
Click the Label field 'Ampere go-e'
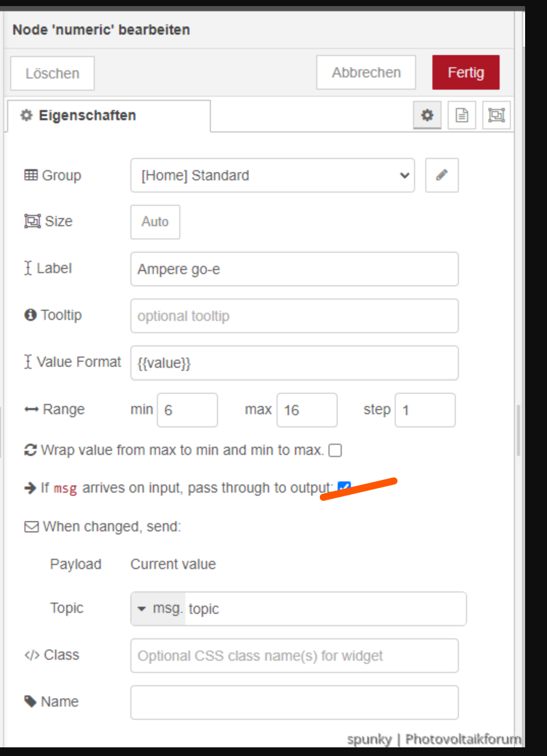pyautogui.click(x=294, y=269)
